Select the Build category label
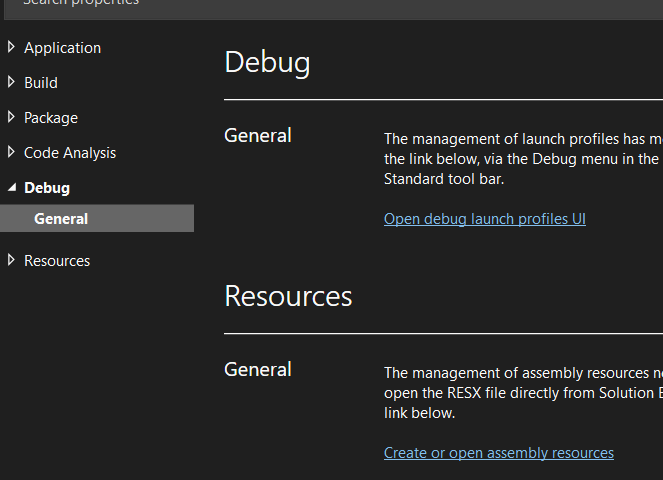The width and height of the screenshot is (663, 480). click(41, 83)
